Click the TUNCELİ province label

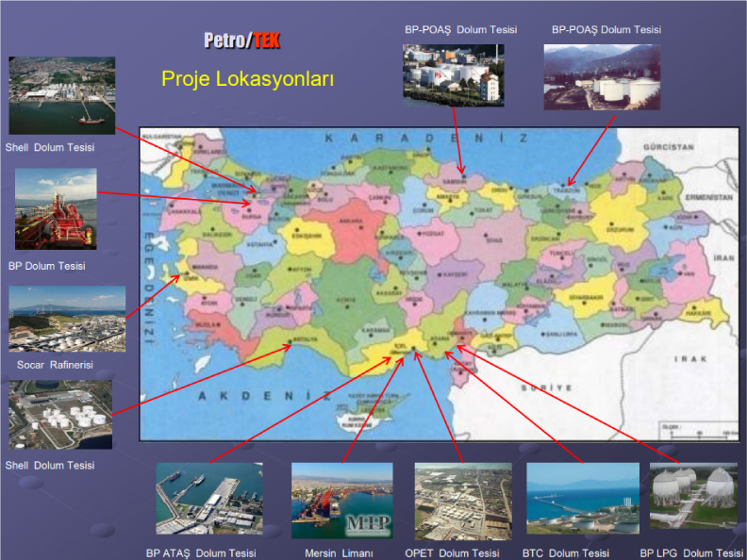point(562,254)
